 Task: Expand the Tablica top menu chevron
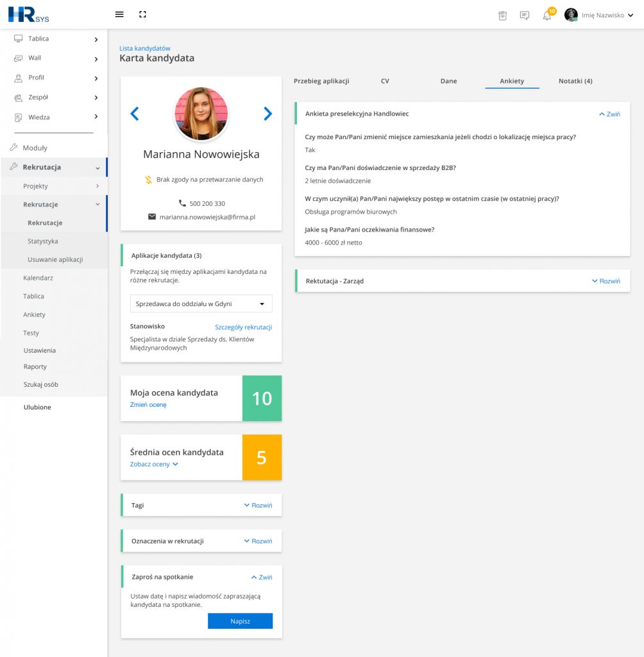tap(96, 39)
